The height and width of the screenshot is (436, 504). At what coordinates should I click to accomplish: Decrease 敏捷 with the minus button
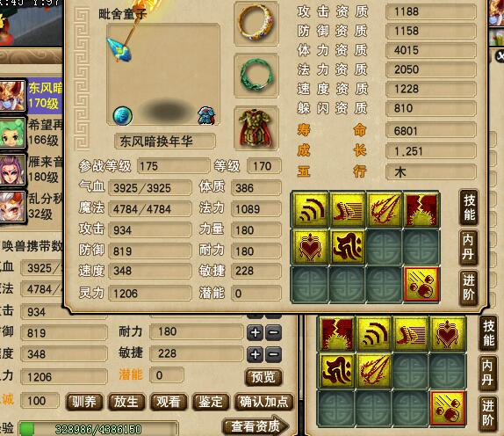(x=273, y=354)
